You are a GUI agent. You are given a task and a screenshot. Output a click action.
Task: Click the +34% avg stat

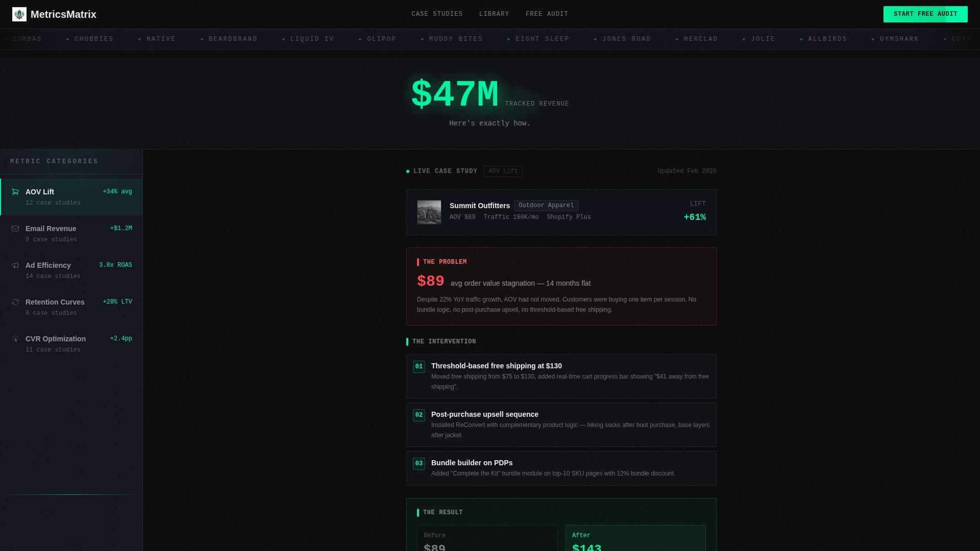(x=117, y=192)
